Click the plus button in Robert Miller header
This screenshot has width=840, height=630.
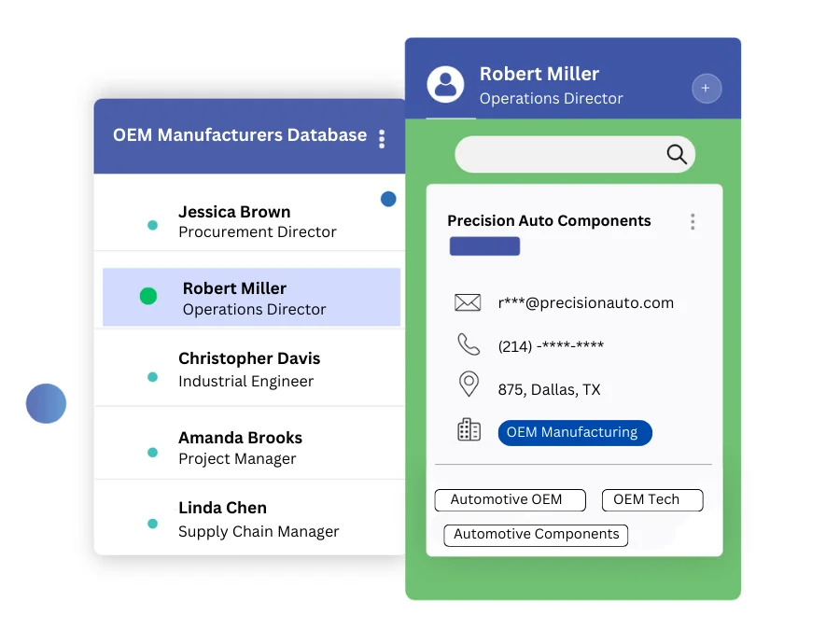[707, 89]
